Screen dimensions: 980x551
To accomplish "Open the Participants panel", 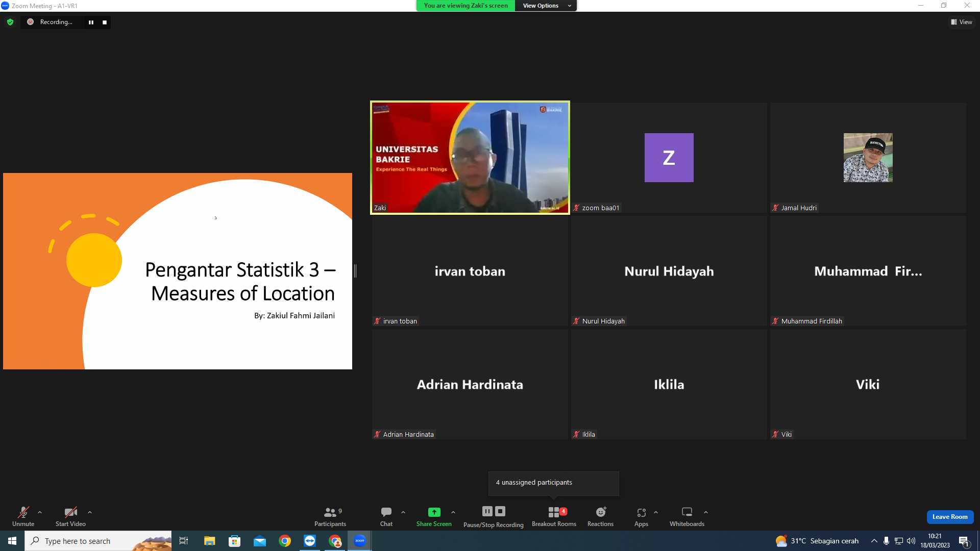I will tap(330, 516).
